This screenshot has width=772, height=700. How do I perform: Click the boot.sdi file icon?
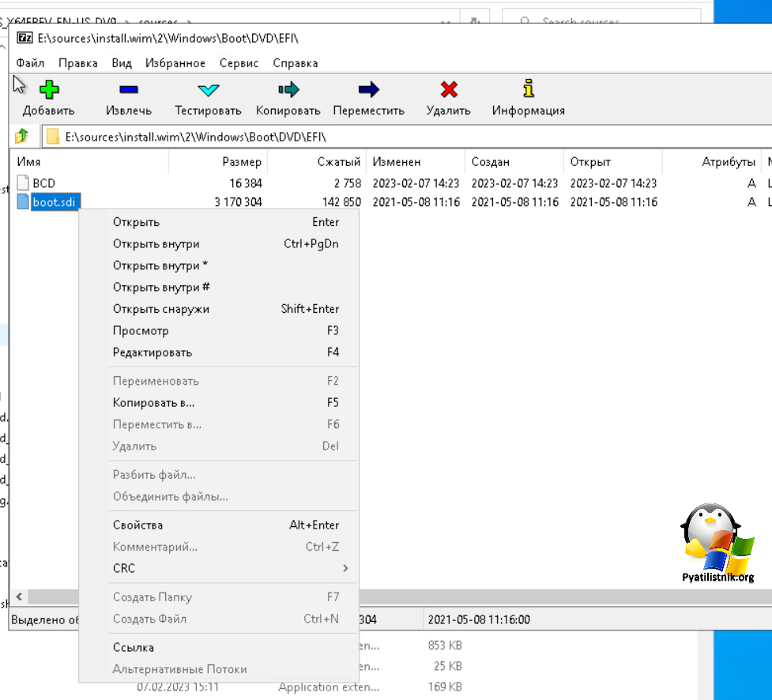pos(23,201)
